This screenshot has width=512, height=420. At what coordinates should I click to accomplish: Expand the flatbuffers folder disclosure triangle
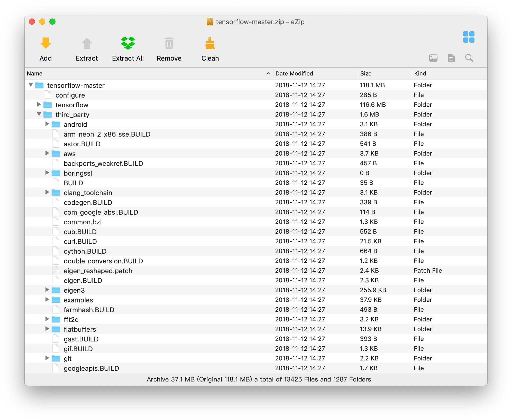tap(47, 329)
